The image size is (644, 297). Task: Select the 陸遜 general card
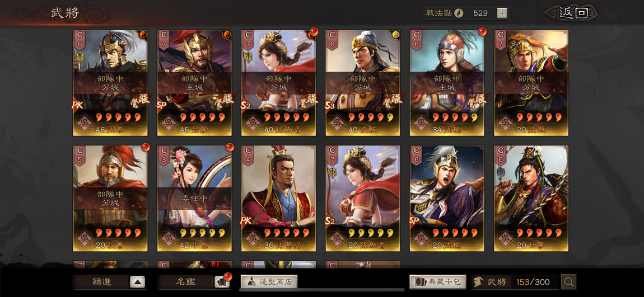point(531,82)
